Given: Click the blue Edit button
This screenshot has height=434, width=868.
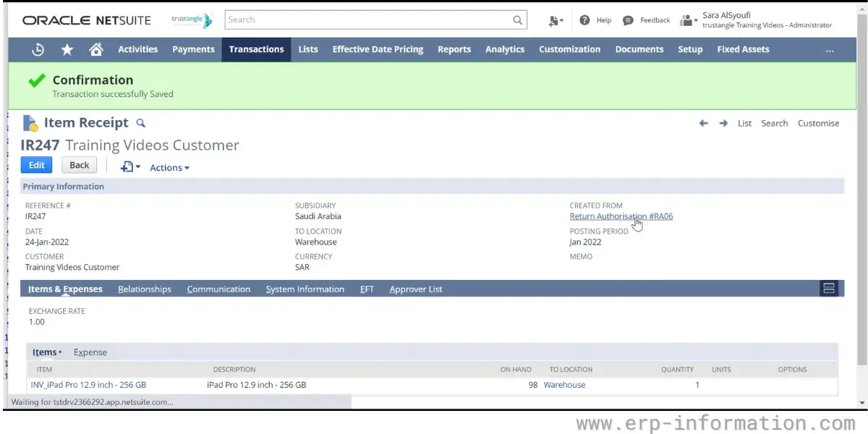Looking at the screenshot, I should (37, 165).
